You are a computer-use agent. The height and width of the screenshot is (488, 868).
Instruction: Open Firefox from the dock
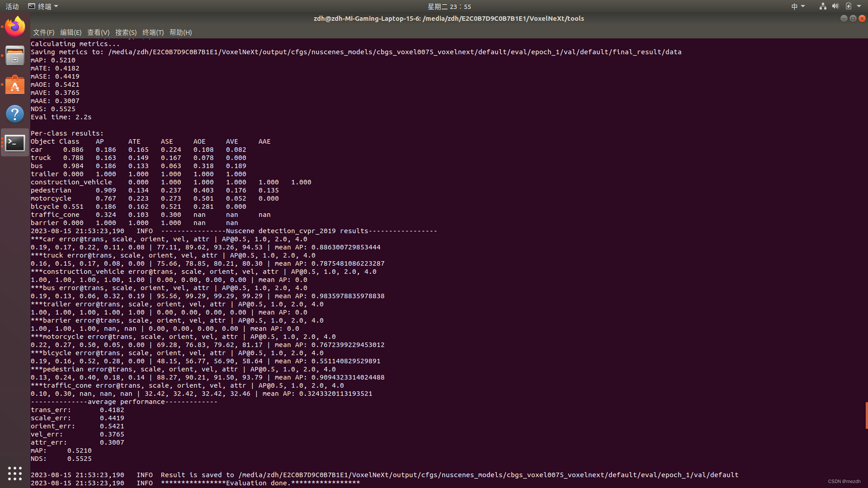coord(15,27)
